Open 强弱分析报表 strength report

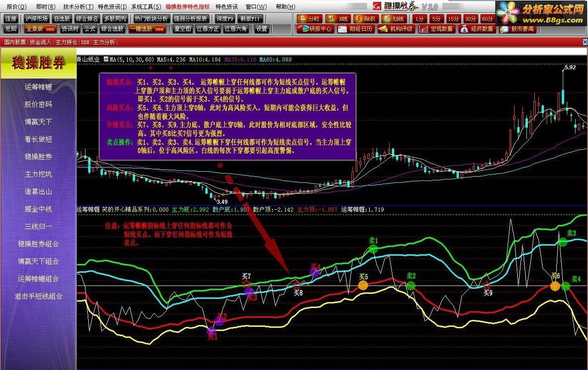191,19
